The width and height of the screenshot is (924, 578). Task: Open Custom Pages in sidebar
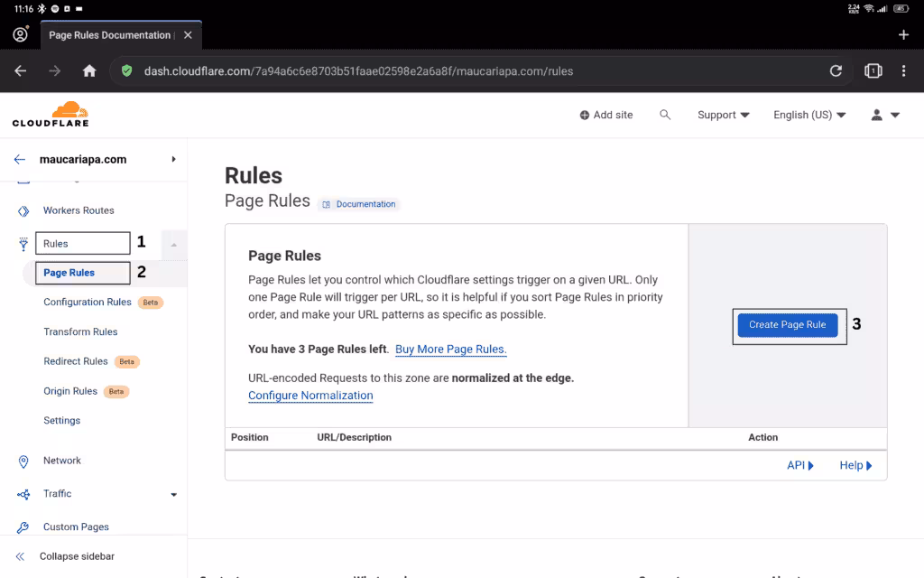pos(76,527)
